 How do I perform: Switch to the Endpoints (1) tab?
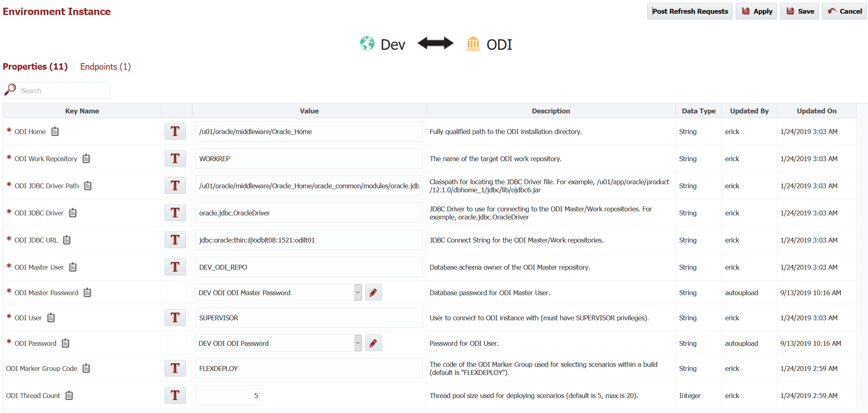click(106, 67)
